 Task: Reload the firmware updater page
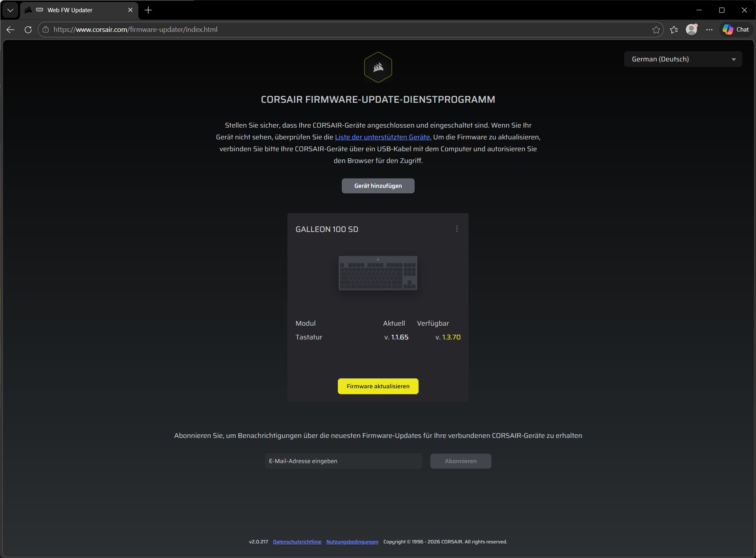(x=28, y=30)
